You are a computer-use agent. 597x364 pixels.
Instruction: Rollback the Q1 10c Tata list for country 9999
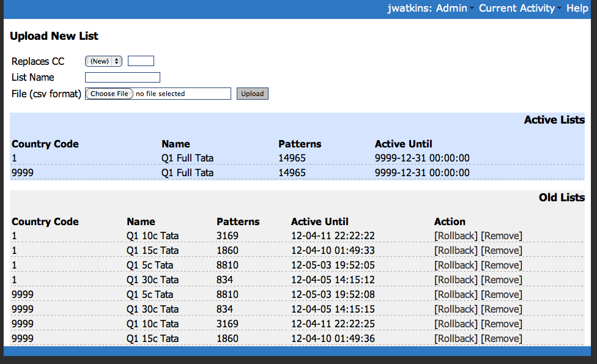coord(456,324)
